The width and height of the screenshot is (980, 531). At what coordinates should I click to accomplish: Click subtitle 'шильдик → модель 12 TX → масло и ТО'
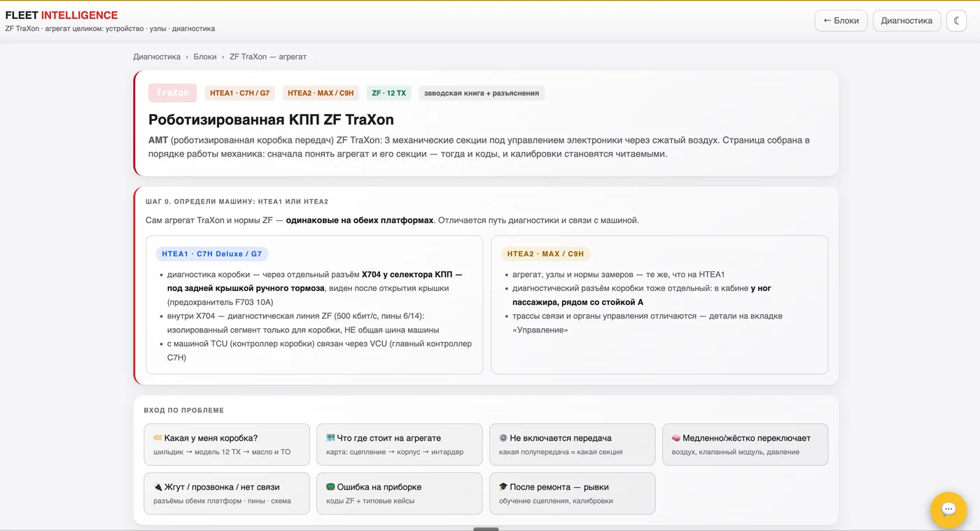[222, 452]
